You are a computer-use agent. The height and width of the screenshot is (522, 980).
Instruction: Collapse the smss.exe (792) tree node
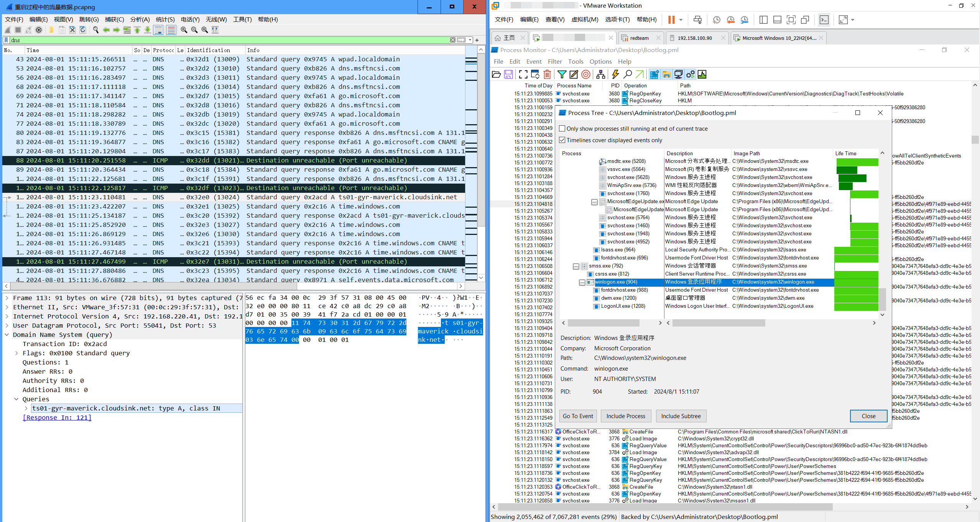coord(576,266)
